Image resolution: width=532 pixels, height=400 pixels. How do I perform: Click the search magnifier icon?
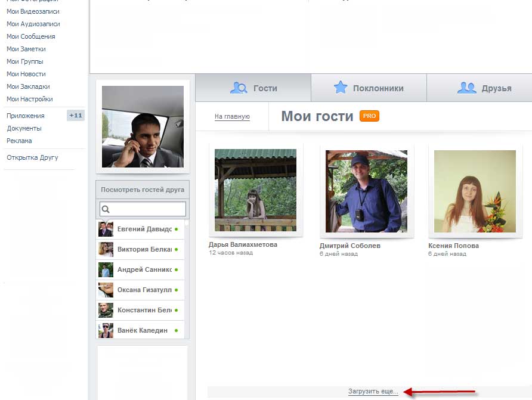(106, 209)
